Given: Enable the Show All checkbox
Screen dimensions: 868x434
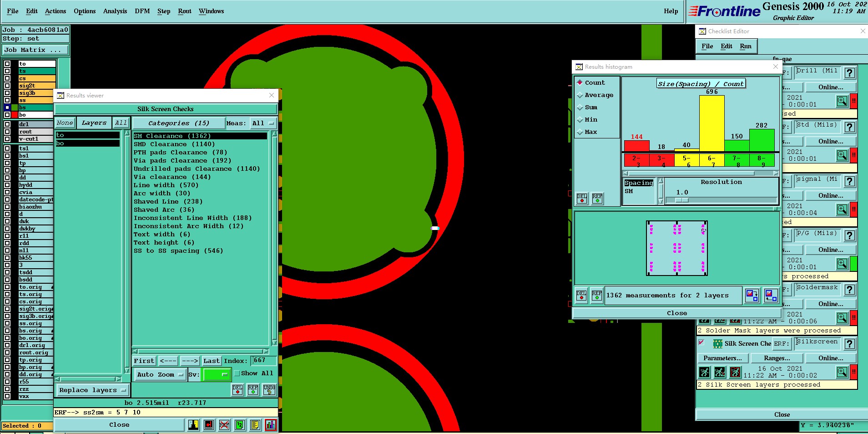Looking at the screenshot, I should click(237, 373).
